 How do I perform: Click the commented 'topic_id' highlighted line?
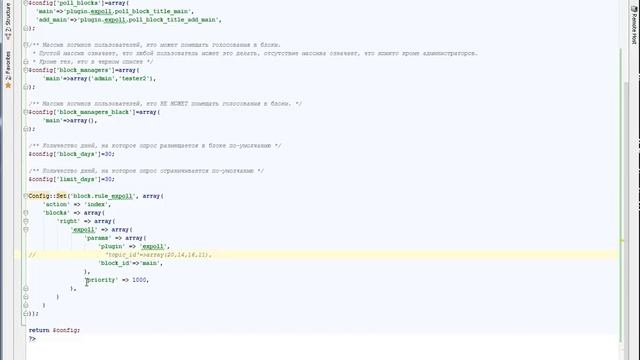point(316,255)
